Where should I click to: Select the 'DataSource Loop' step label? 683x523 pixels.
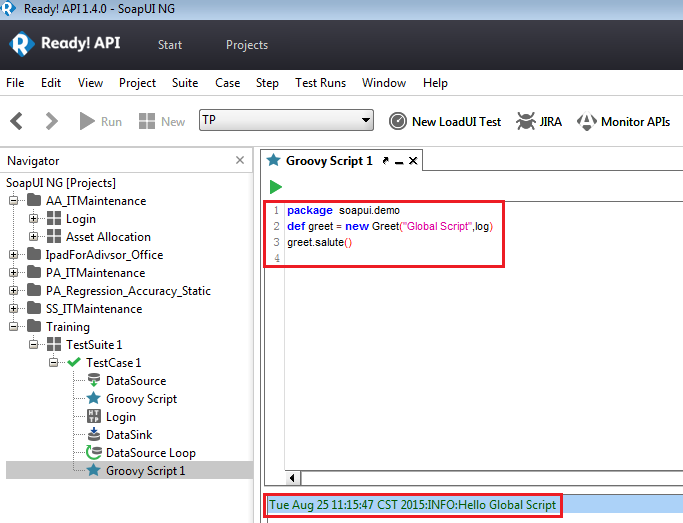(x=151, y=452)
